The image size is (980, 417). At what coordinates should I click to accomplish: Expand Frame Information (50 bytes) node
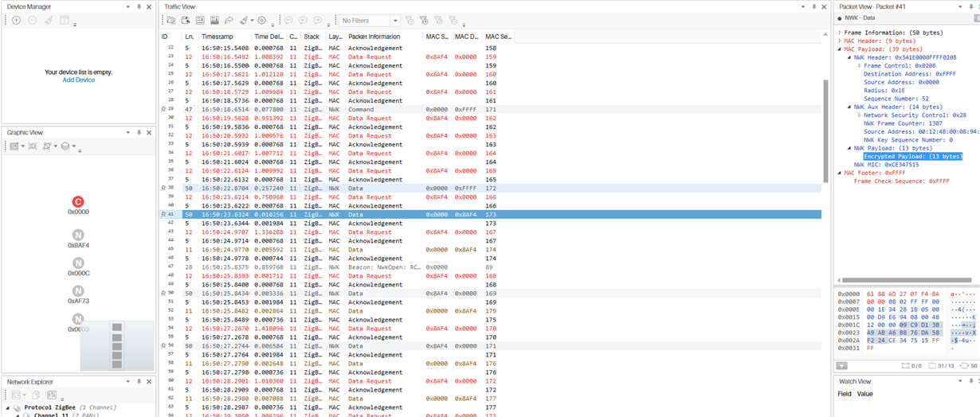tap(841, 33)
